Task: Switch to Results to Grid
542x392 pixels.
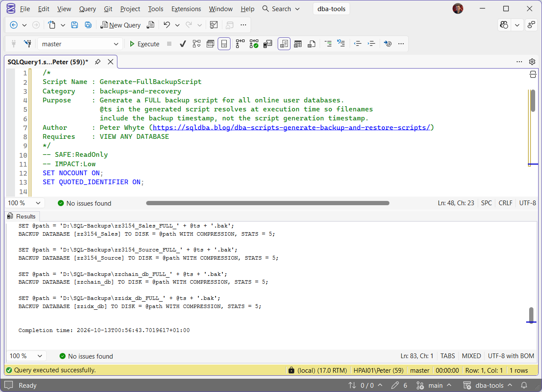Action: [298, 44]
